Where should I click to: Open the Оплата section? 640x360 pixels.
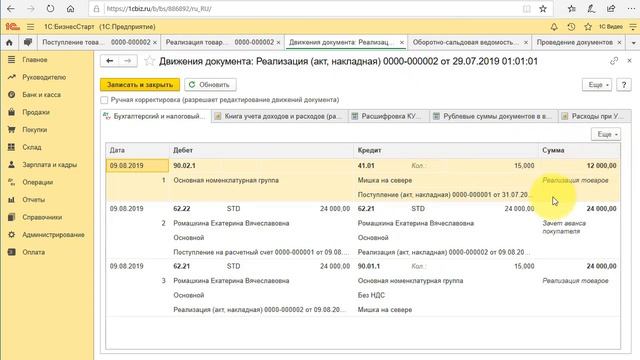click(33, 253)
